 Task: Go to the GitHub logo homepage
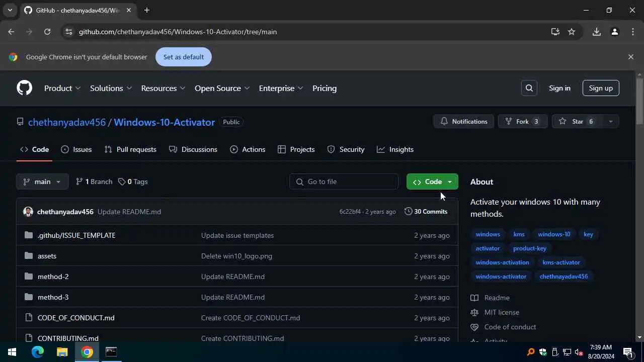click(x=24, y=88)
